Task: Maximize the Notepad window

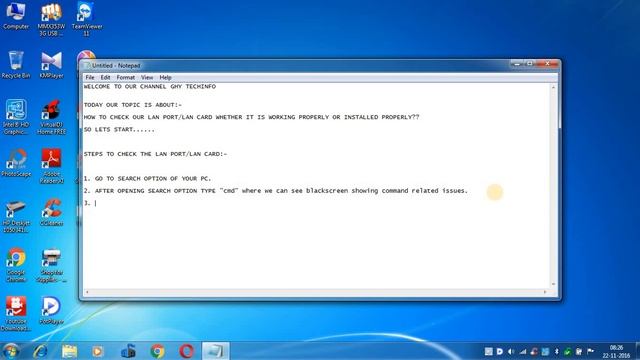Action: point(530,64)
